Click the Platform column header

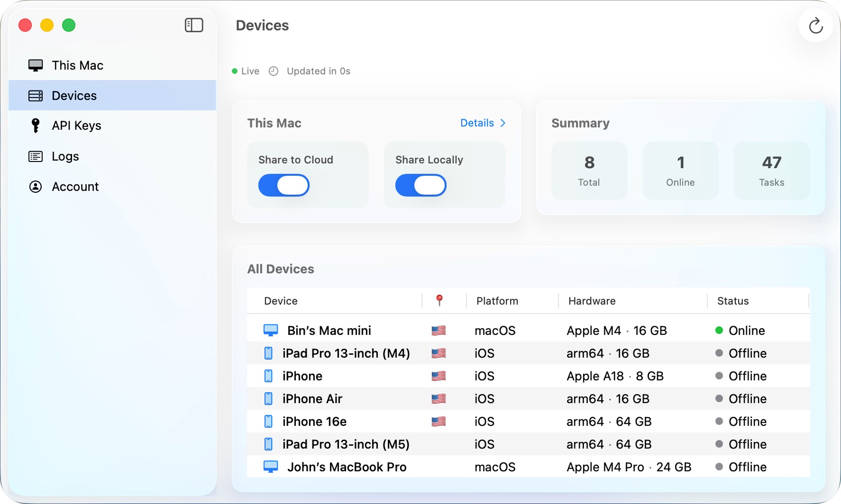pyautogui.click(x=497, y=301)
